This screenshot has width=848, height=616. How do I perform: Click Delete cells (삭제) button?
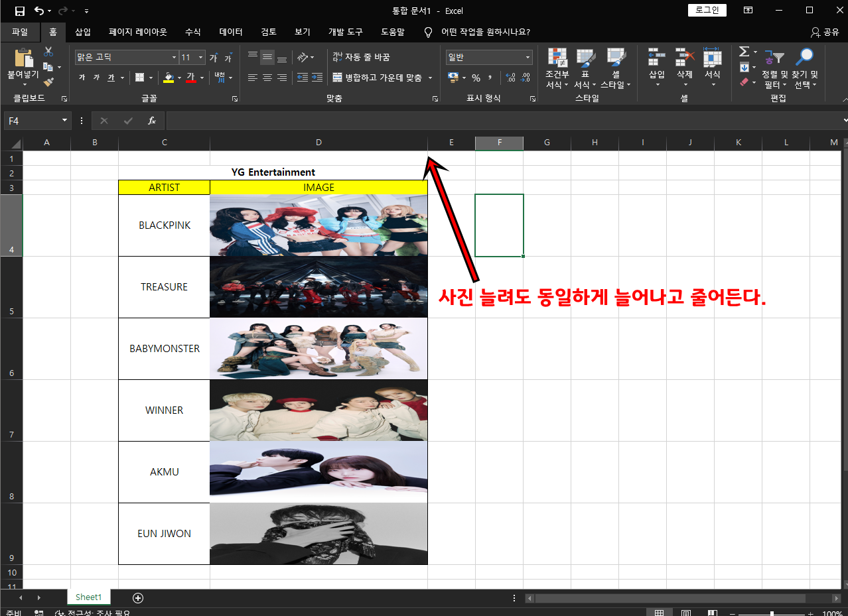[685, 68]
